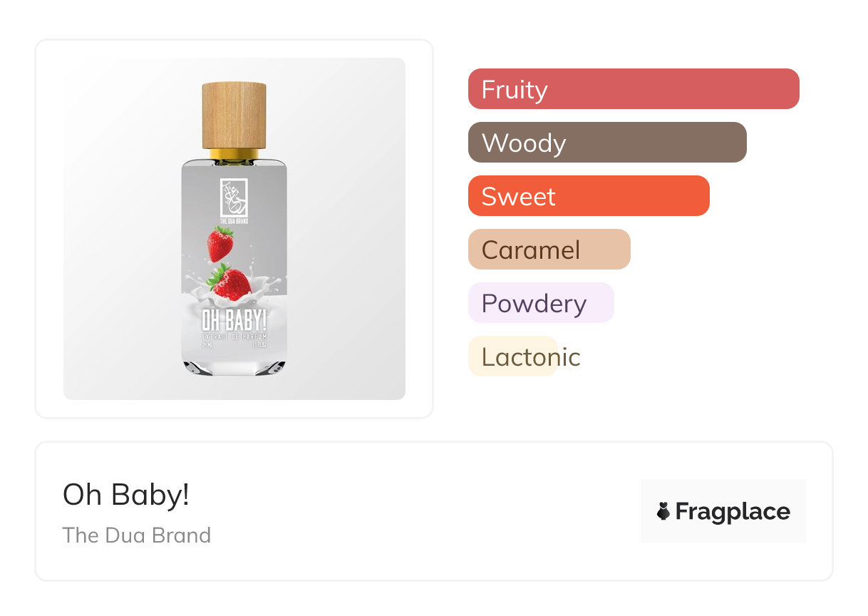Click the OH BABY! text on bottle label
Image resolution: width=868 pixels, height=616 pixels.
pos(234,322)
